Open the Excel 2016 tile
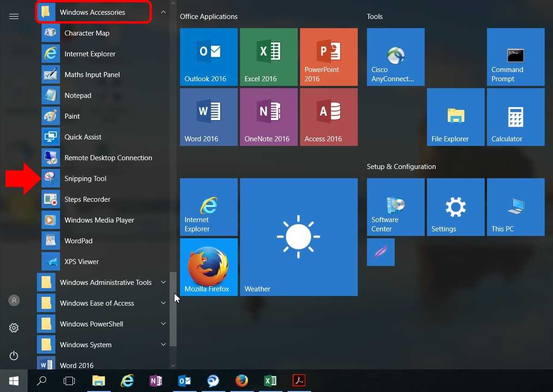 [x=269, y=57]
